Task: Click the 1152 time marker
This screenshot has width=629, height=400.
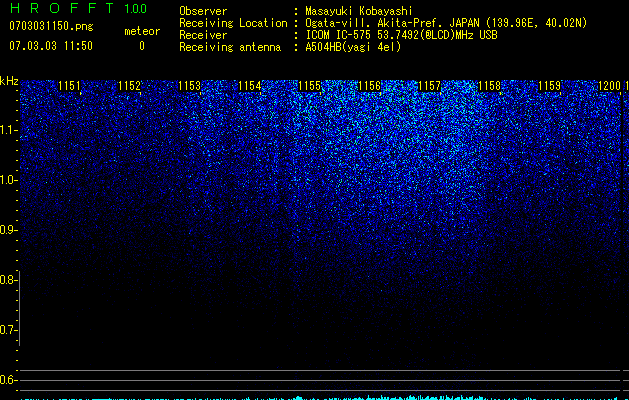Action: click(x=129, y=86)
